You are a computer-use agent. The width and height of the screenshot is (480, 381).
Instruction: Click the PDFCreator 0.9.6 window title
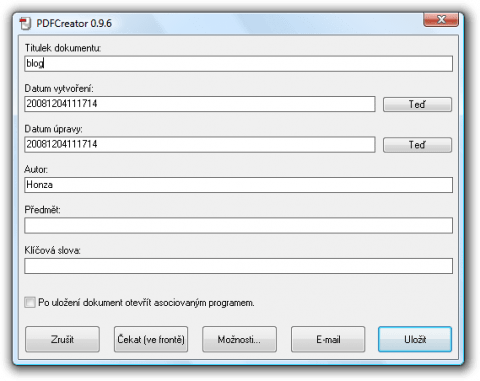74,23
